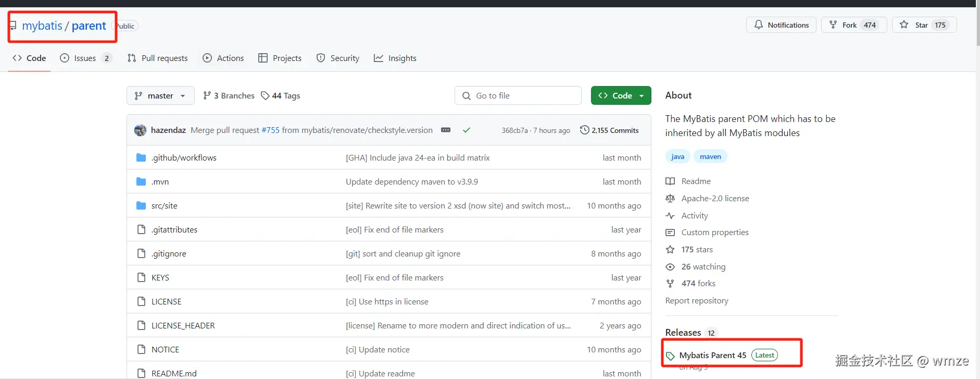Click the src/site folder icon
Image resolution: width=980 pixels, height=379 pixels.
[x=141, y=205]
